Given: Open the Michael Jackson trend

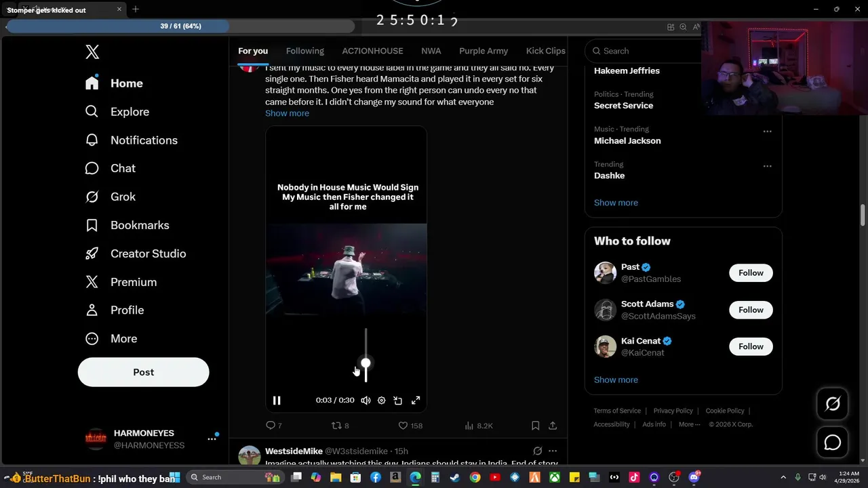Looking at the screenshot, I should point(627,141).
